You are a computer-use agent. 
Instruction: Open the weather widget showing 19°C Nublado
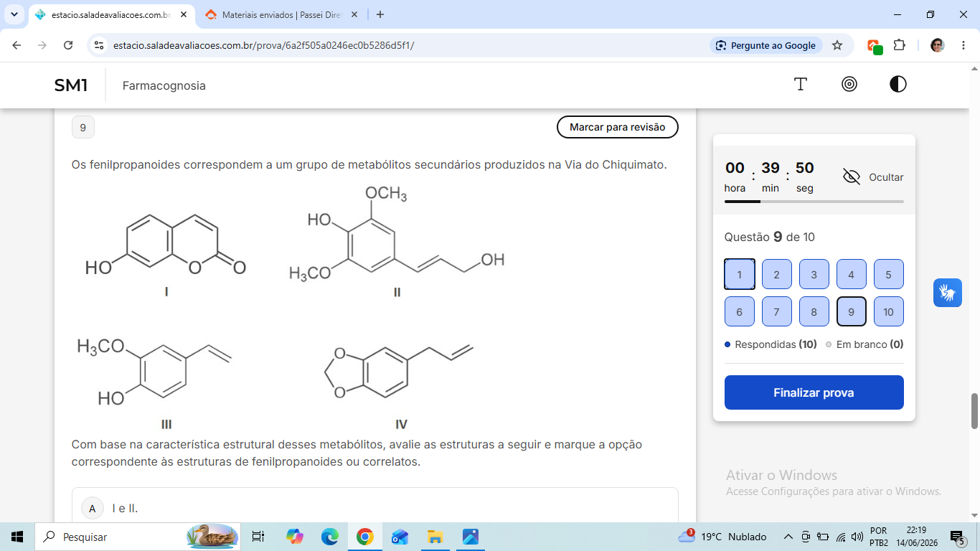722,537
